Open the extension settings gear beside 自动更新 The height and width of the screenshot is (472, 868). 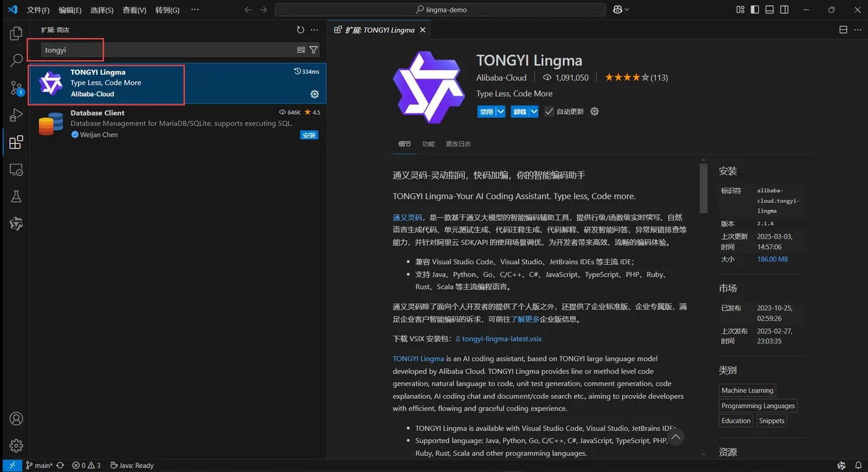click(595, 112)
